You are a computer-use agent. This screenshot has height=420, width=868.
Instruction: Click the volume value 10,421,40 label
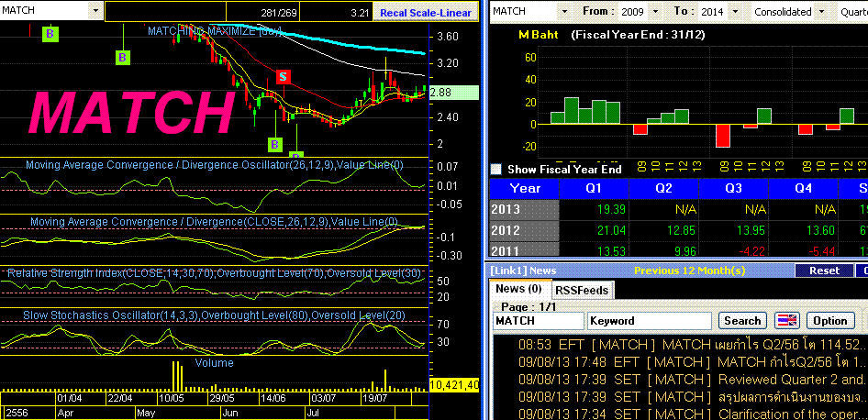pos(454,384)
